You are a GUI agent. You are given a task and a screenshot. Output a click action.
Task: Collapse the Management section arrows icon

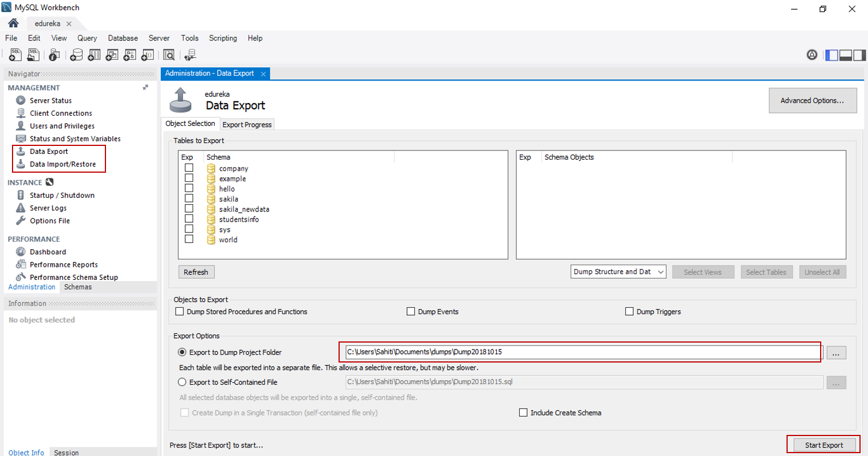[145, 87]
